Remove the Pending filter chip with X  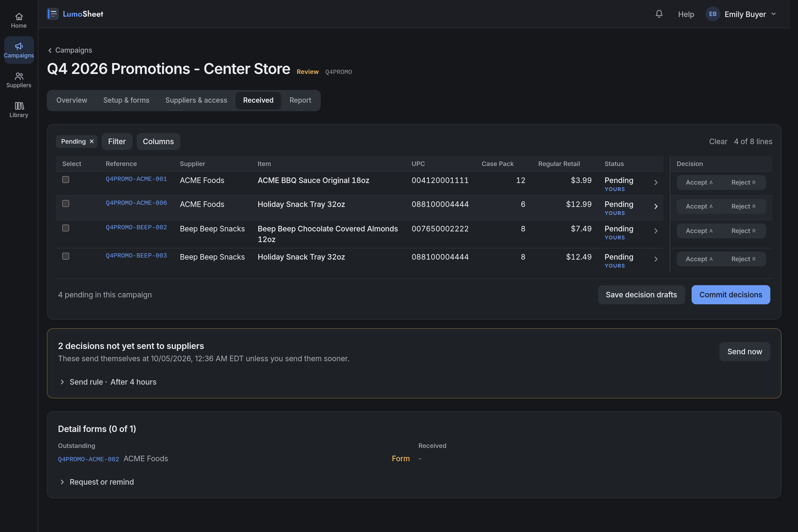92,142
